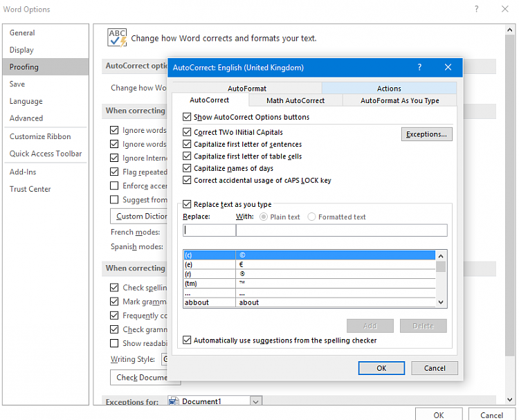Click the Document1 Word file icon
519x420 pixels.
click(x=174, y=401)
